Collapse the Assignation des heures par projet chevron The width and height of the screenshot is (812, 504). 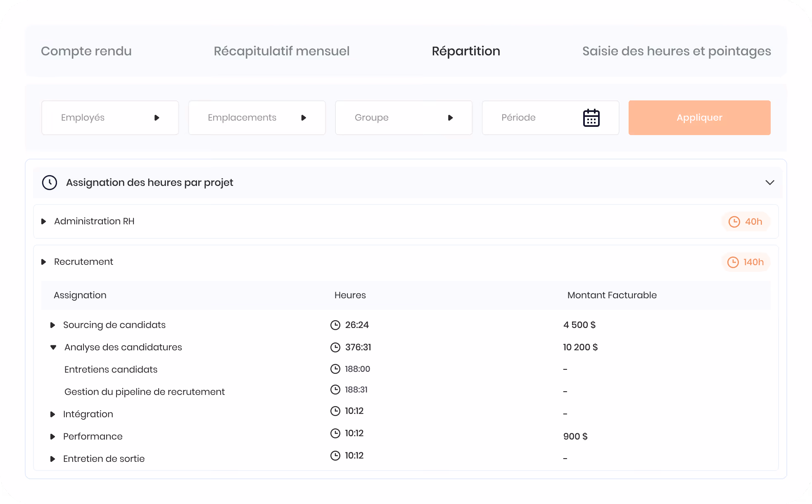coord(769,183)
